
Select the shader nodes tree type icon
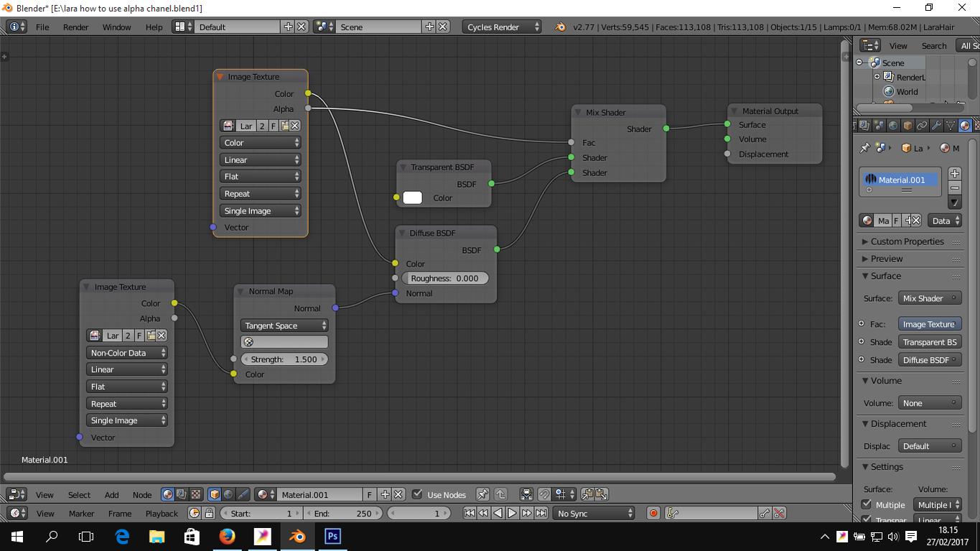click(167, 494)
